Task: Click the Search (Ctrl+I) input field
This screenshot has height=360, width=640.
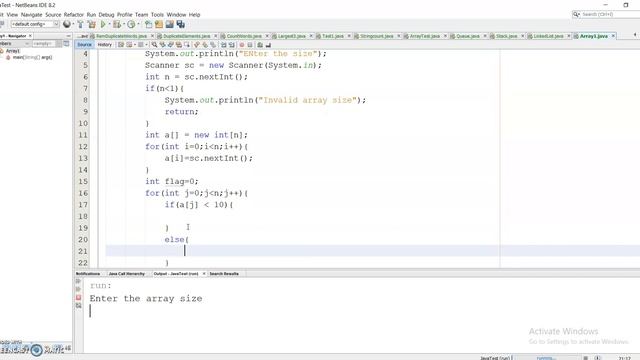Action: click(610, 14)
